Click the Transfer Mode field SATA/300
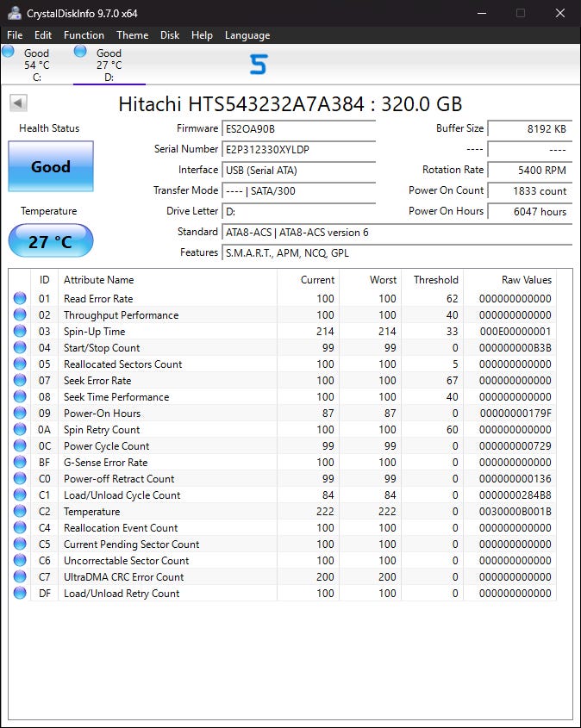The height and width of the screenshot is (728, 581). click(x=298, y=190)
